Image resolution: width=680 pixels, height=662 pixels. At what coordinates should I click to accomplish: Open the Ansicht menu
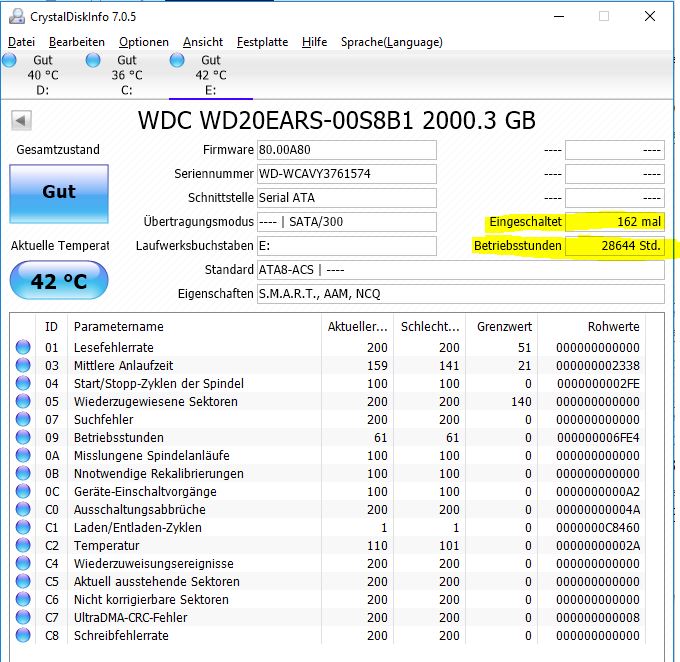click(x=203, y=42)
